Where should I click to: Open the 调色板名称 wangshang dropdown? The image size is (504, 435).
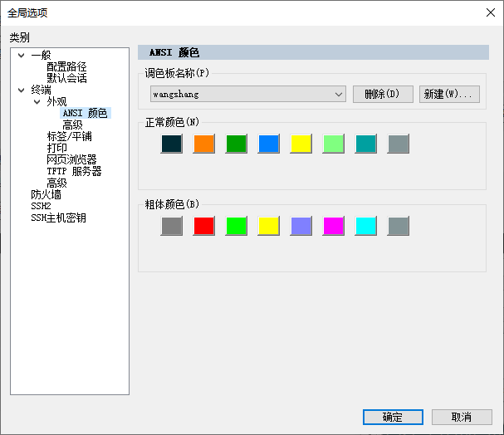(248, 94)
